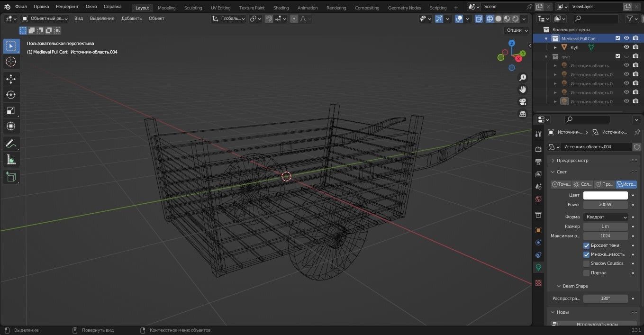Image resolution: width=644 pixels, height=335 pixels.
Task: Switch to solid viewport shading
Action: pyautogui.click(x=498, y=18)
